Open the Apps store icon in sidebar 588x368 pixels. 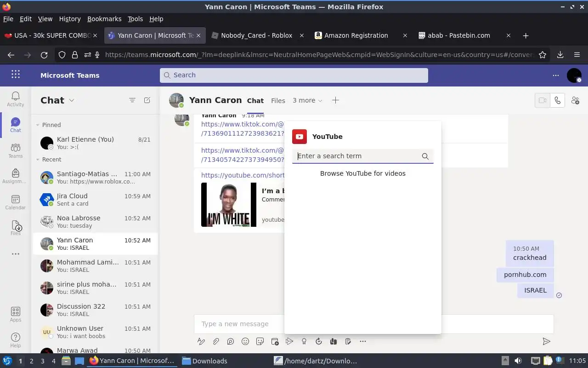click(15, 314)
